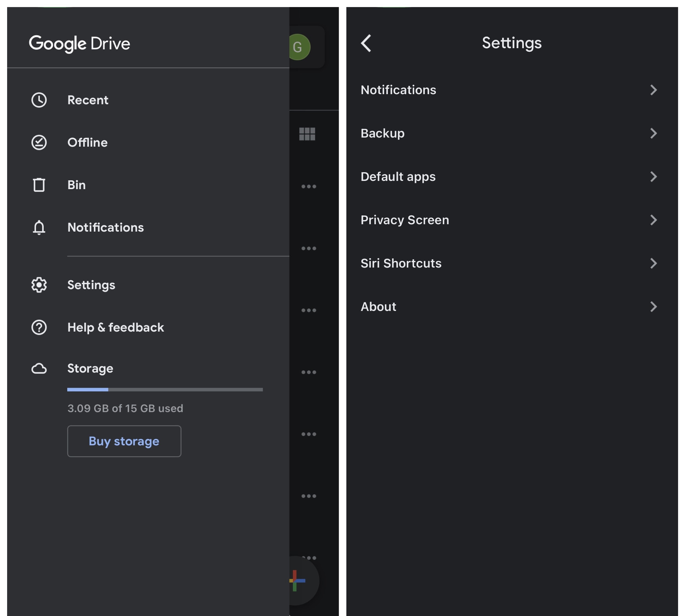Click the Bin trash can icon
The image size is (685, 616).
pos(39,185)
